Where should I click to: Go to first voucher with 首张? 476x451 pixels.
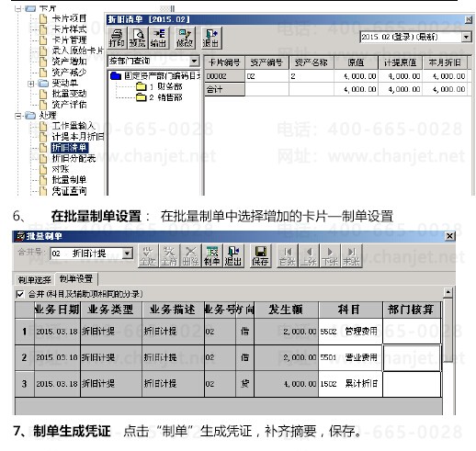[x=288, y=255]
